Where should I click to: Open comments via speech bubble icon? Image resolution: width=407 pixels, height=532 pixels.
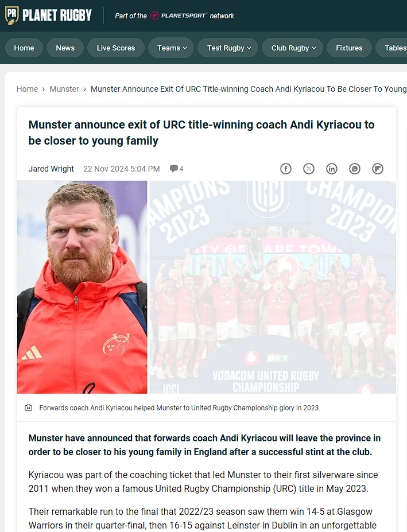coord(174,168)
